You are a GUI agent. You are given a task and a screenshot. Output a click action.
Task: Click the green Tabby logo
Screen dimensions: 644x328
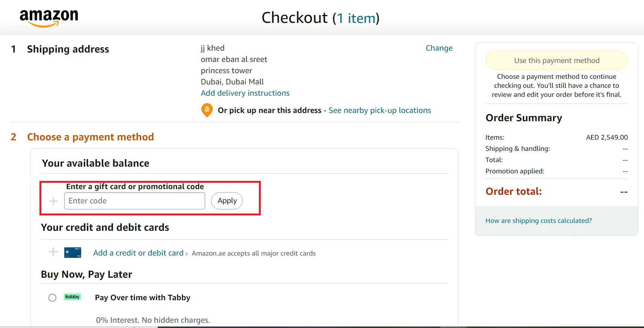[72, 297]
